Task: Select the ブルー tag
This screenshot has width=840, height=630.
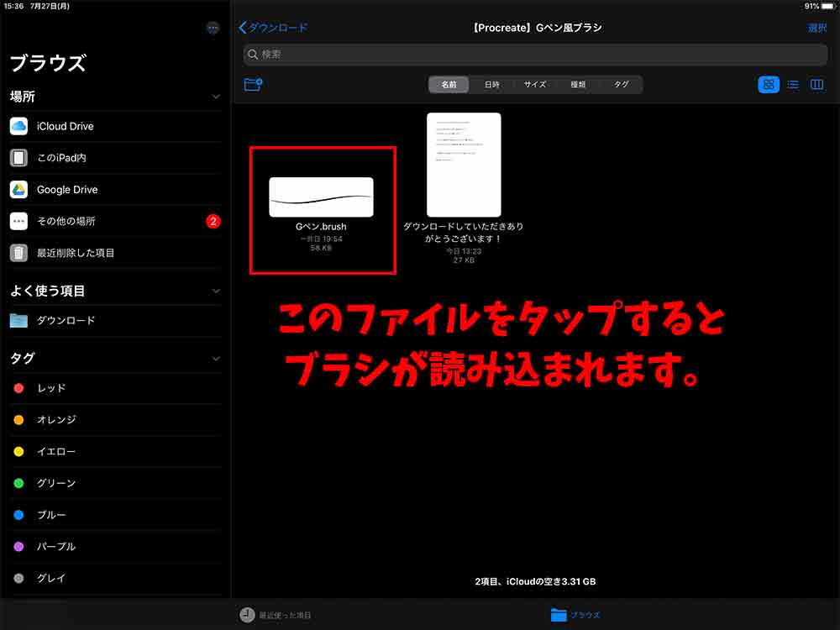Action: pyautogui.click(x=115, y=515)
